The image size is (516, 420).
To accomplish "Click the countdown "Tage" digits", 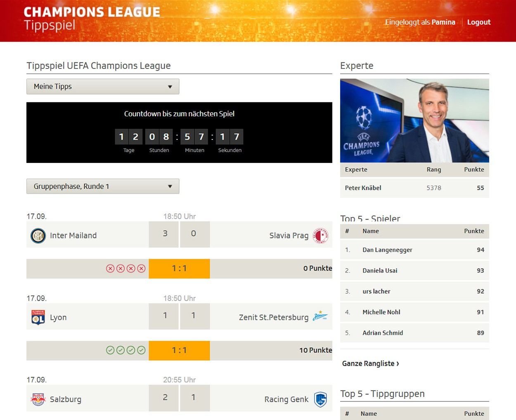I will click(x=128, y=137).
